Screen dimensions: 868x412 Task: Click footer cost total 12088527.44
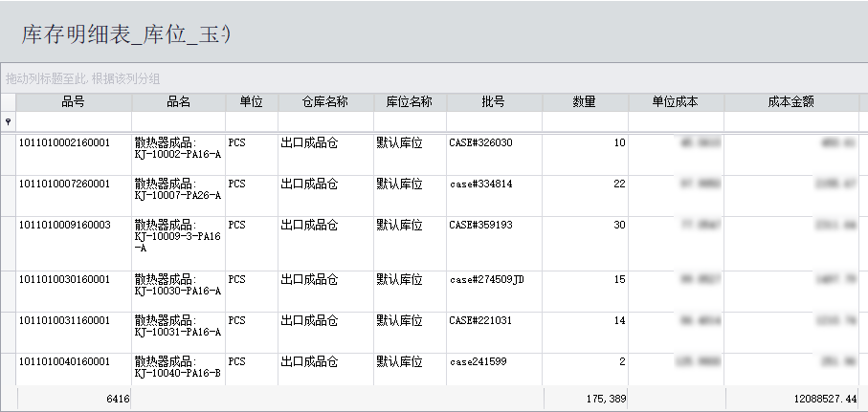(825, 399)
